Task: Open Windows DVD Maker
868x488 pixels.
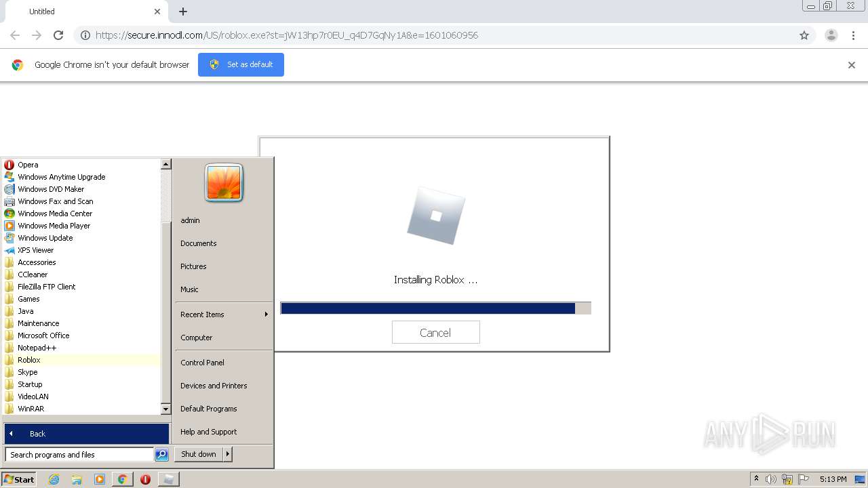Action: pos(81,189)
